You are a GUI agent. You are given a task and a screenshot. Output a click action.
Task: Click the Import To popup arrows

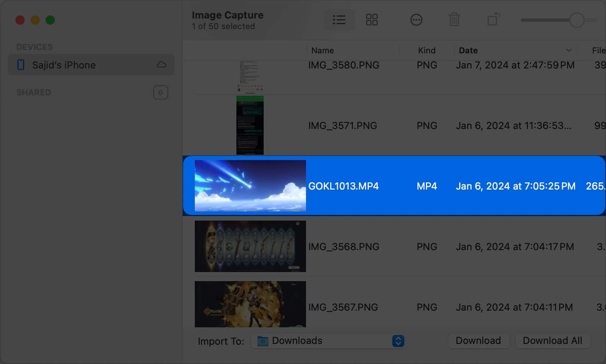(x=398, y=341)
